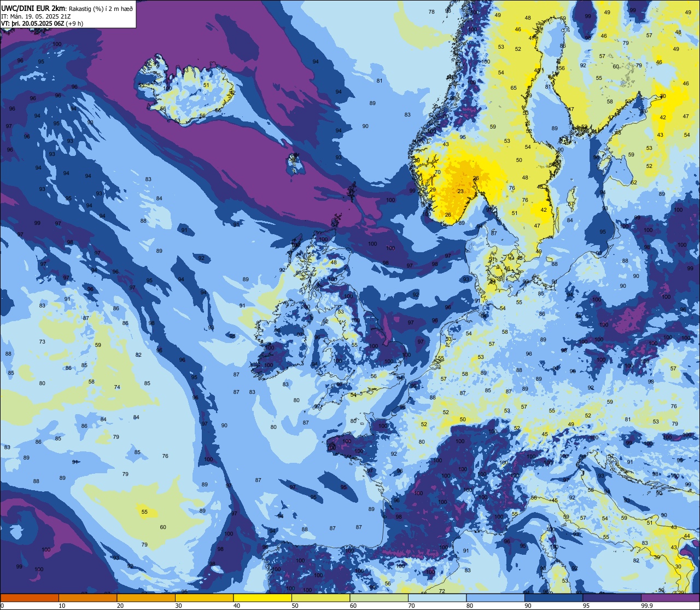Image resolution: width=700 pixels, height=610 pixels.
Task: Click the medium blue 90–95 legend swatch
Action: (553, 598)
